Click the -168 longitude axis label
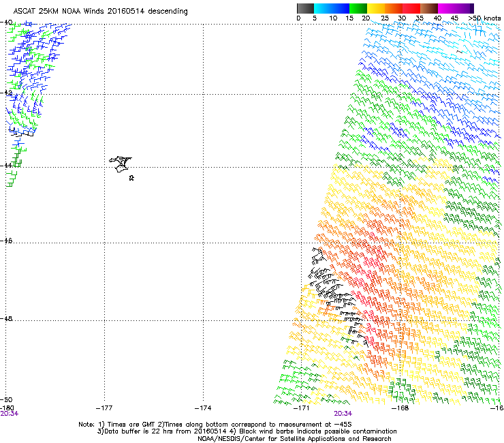This screenshot has height=443, width=504. (400, 408)
